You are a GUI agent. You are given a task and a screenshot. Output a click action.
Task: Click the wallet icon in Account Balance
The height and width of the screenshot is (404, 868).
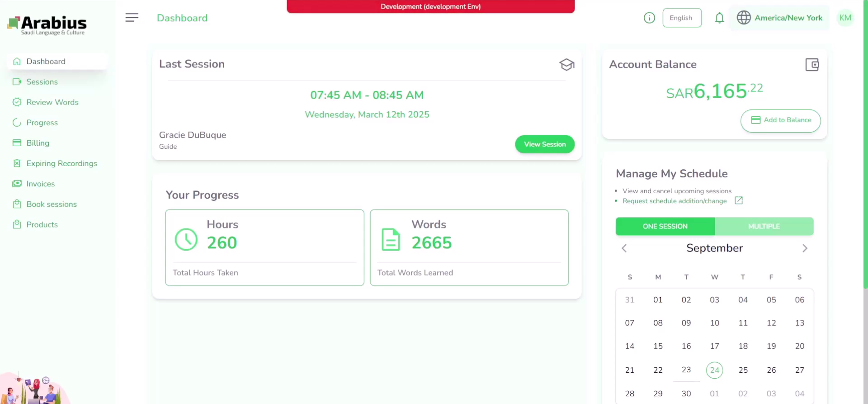(x=812, y=65)
